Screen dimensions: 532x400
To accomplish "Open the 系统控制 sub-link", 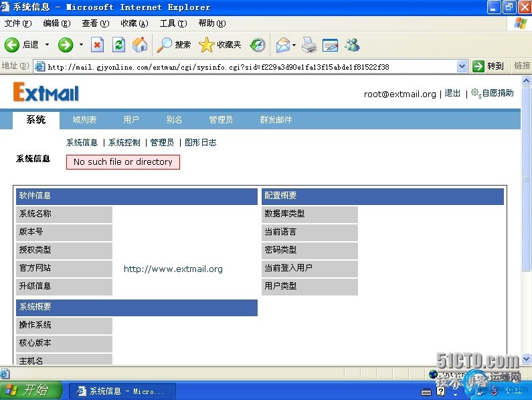I will pos(124,143).
